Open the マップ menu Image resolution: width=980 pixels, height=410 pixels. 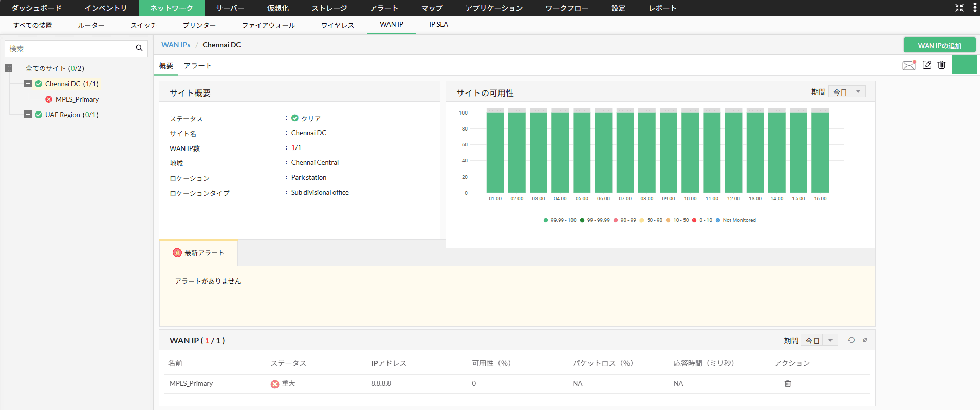(432, 8)
